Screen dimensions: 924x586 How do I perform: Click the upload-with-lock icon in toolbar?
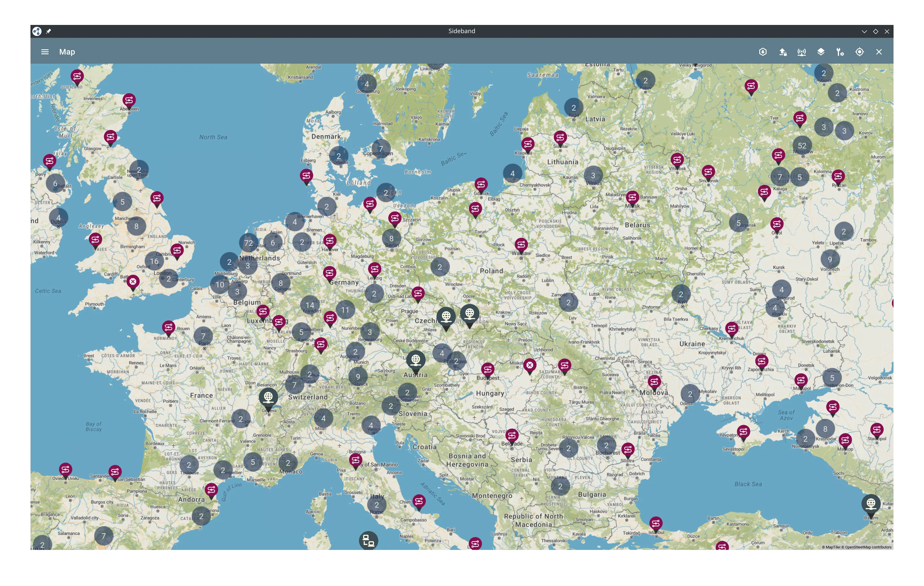coord(782,52)
